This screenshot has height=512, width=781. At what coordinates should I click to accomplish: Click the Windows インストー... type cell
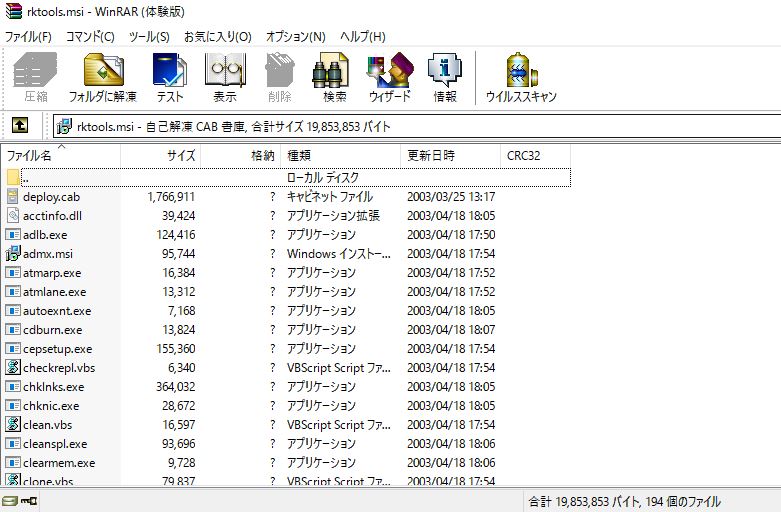tap(339, 254)
